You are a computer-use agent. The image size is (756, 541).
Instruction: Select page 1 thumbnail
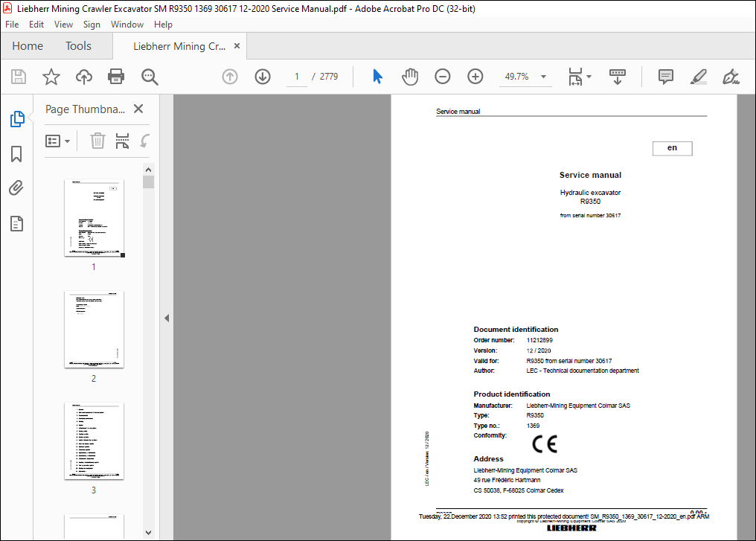94,218
